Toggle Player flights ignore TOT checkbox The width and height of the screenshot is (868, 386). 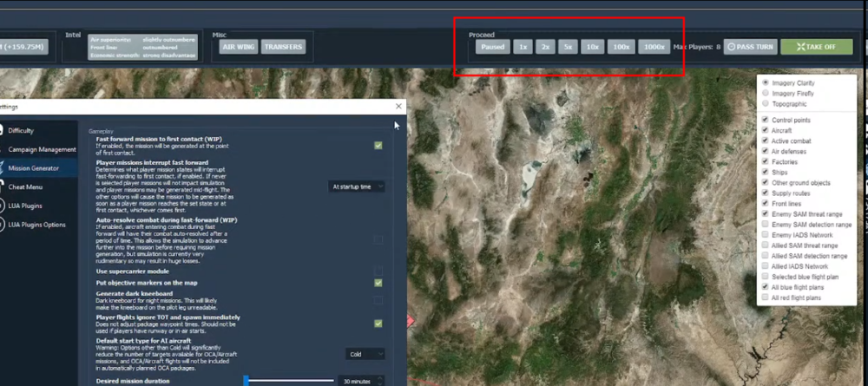click(x=378, y=324)
